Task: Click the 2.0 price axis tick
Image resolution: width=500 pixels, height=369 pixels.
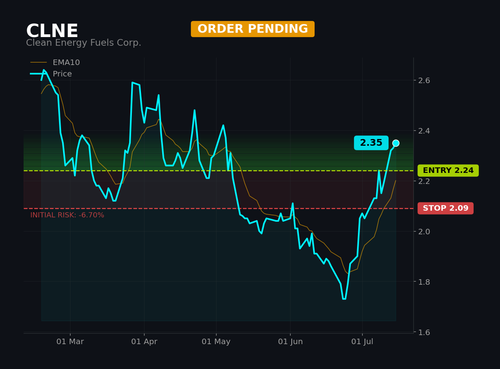Action: click(x=424, y=231)
